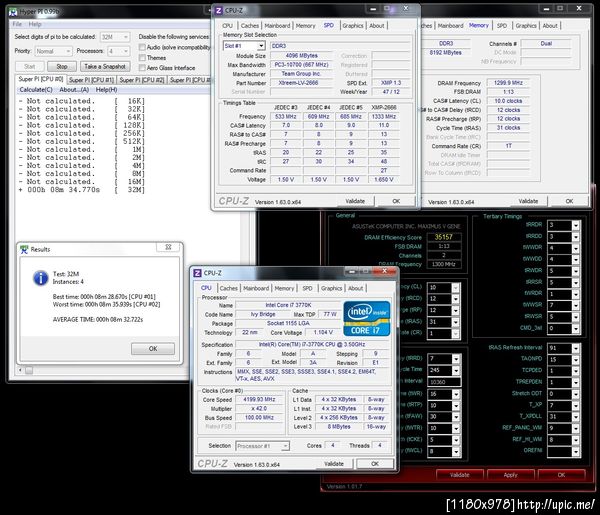The image size is (600, 515).
Task: Click the CPU-Z logo icon in CPU window title
Action: 197,273
